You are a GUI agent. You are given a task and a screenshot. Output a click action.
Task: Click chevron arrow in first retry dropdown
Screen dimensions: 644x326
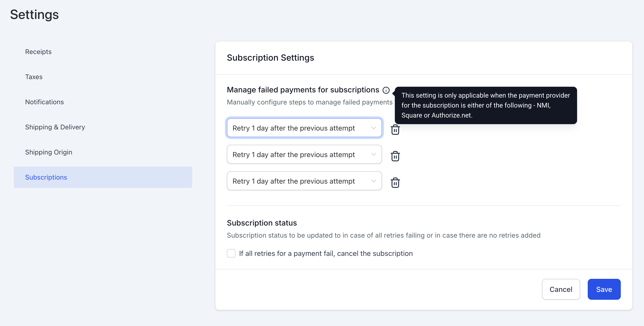point(373,128)
